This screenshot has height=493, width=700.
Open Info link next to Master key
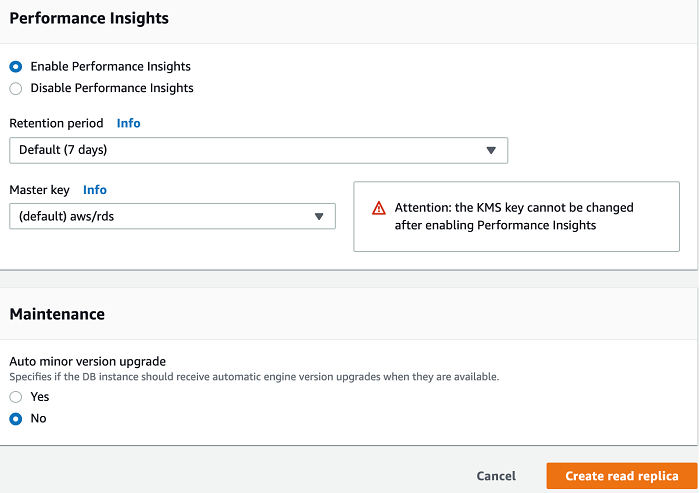pyautogui.click(x=95, y=189)
